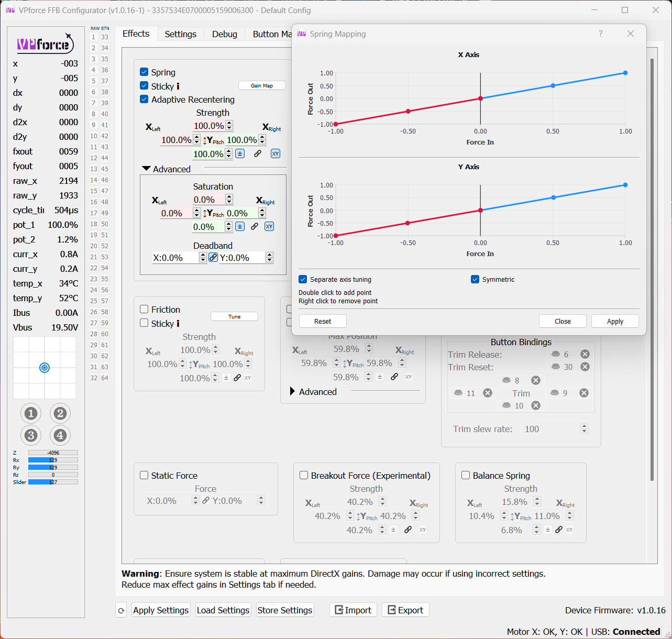Viewport: 672px width, 639px height.
Task: Uncheck Sticky under Spring
Action: 144,86
